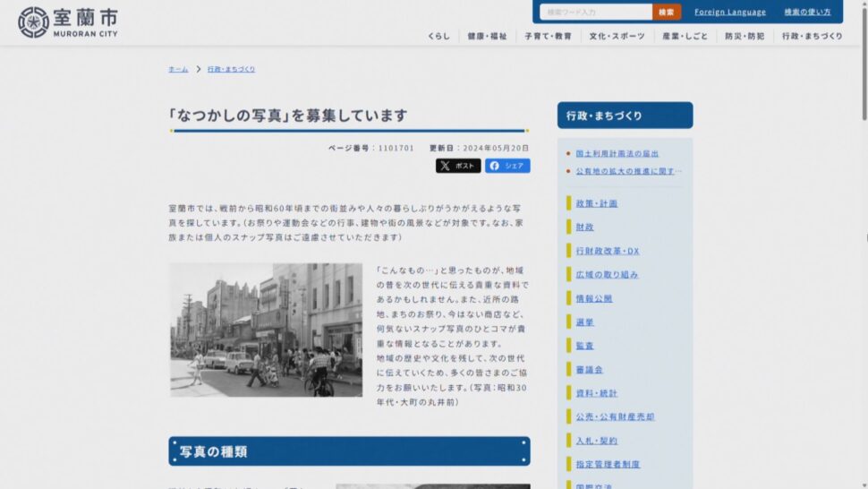Open the くらし navigation menu
868x489 pixels.
[438, 36]
